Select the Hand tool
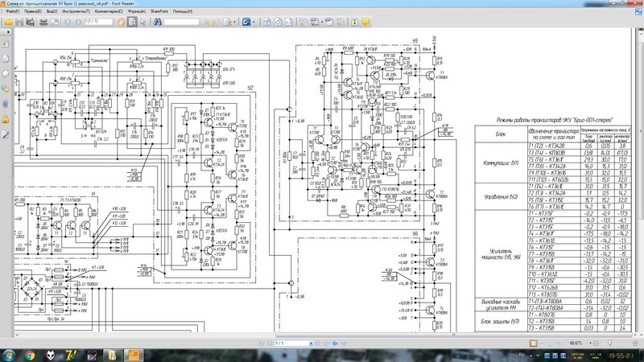The width and height of the screenshot is (644, 362). [x=122, y=22]
